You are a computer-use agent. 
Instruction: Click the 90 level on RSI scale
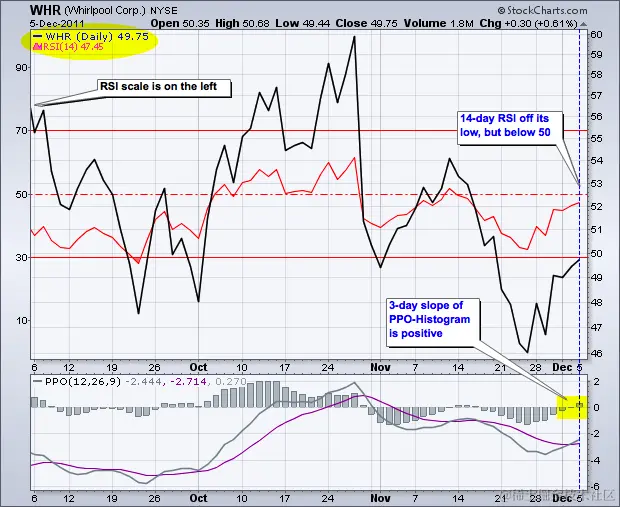(22, 68)
